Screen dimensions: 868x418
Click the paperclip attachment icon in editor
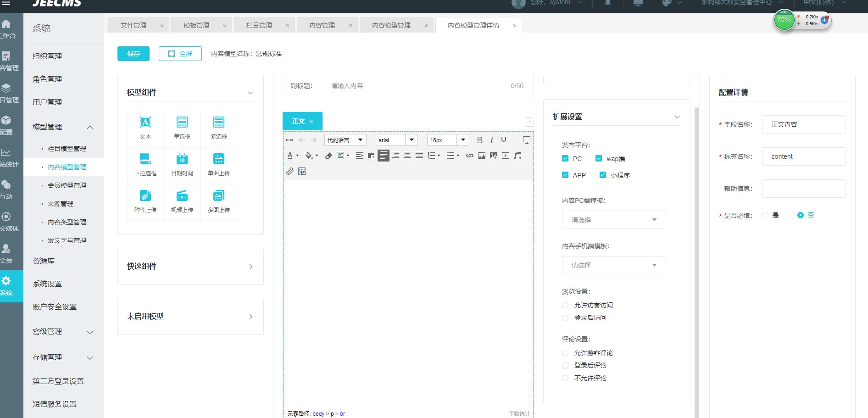coord(290,171)
